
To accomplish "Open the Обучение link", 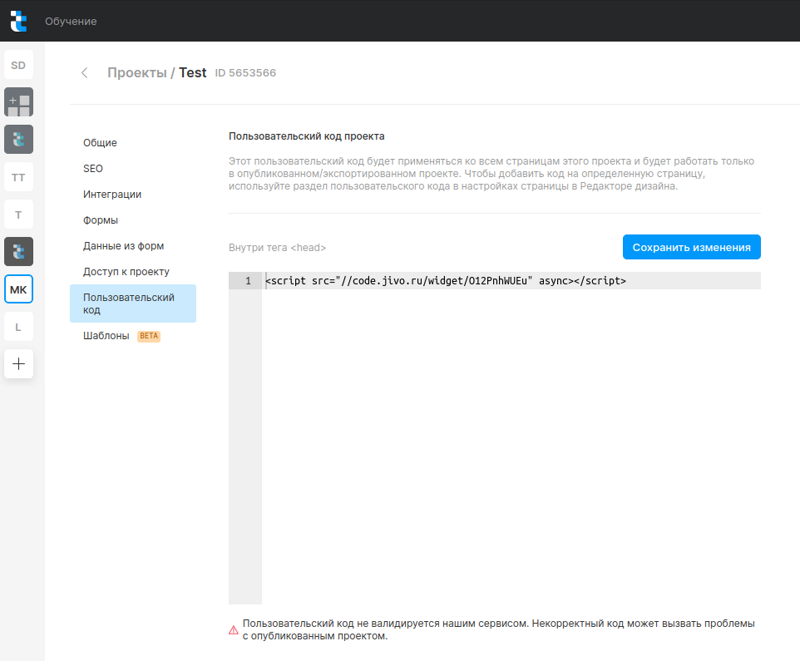I will [70, 21].
